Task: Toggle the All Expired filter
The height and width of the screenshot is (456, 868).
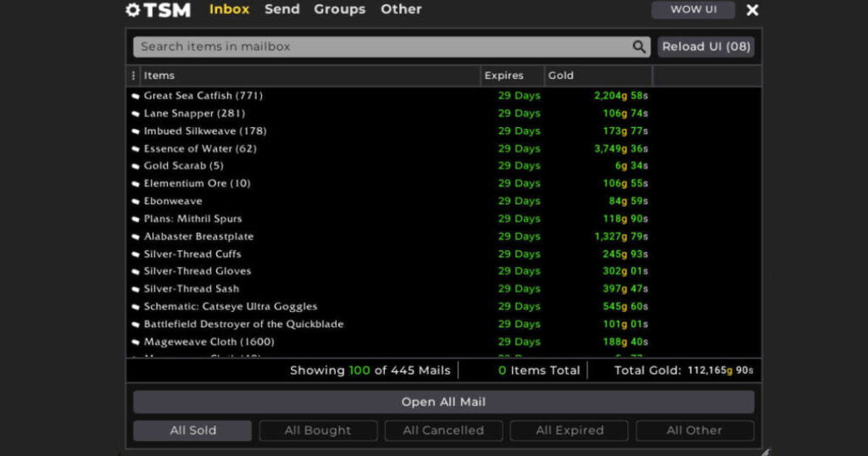Action: 569,431
